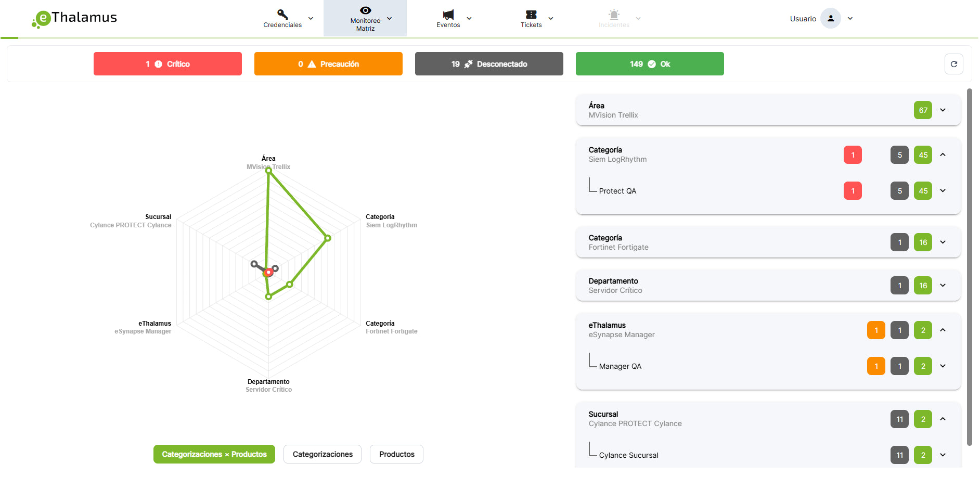The width and height of the screenshot is (980, 489).
Task: Click the eThalamus logo
Action: [x=74, y=18]
